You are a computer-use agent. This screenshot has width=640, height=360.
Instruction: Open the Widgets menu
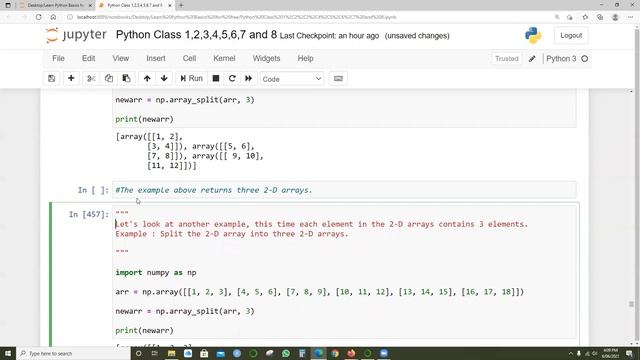point(266,58)
